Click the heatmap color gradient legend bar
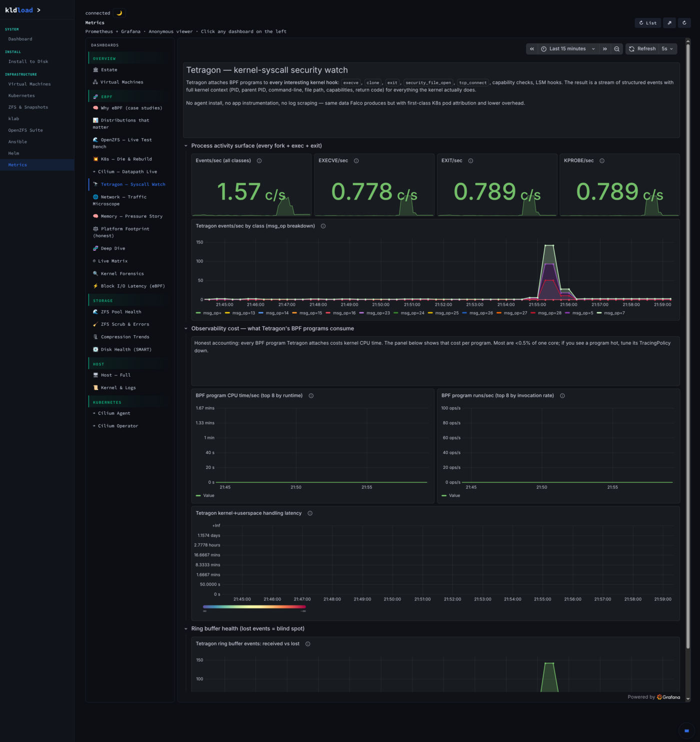This screenshot has height=742, width=700. [x=254, y=607]
